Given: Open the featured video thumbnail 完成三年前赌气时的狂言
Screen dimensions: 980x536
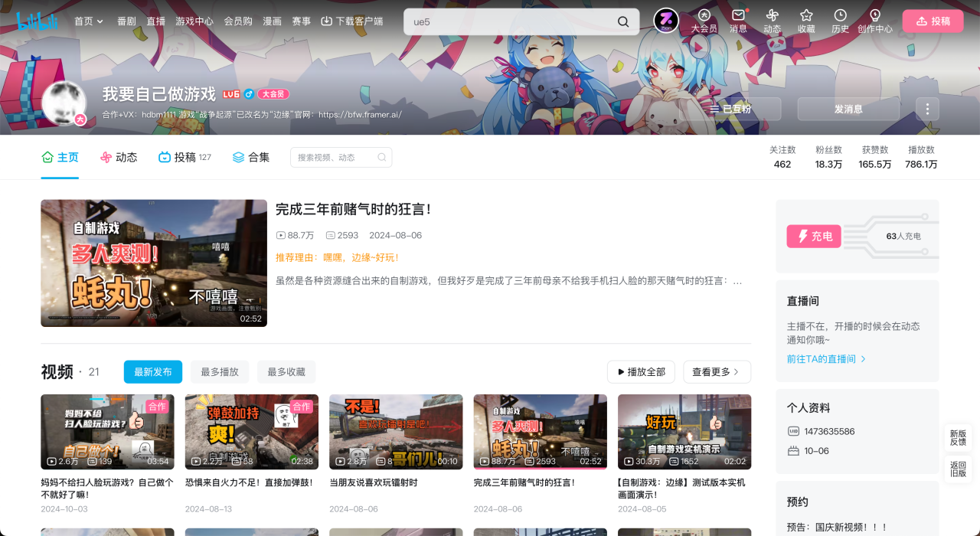Looking at the screenshot, I should tap(154, 263).
